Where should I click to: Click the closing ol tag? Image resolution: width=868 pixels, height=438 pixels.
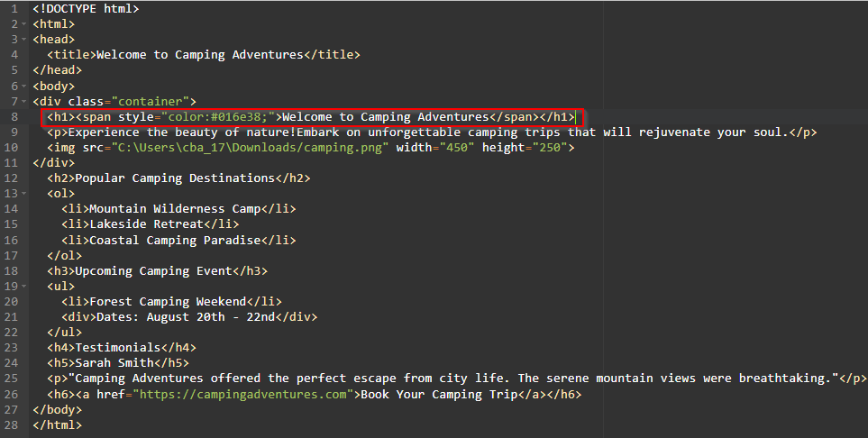coord(64,256)
